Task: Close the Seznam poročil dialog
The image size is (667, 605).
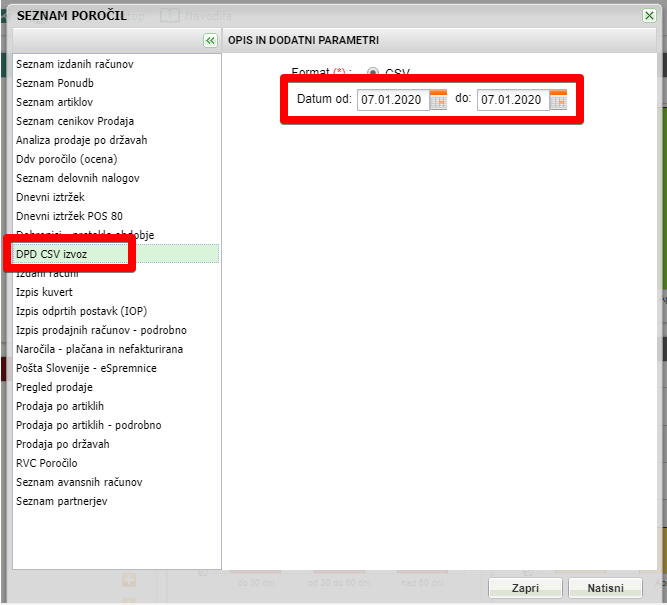Action: (x=649, y=16)
